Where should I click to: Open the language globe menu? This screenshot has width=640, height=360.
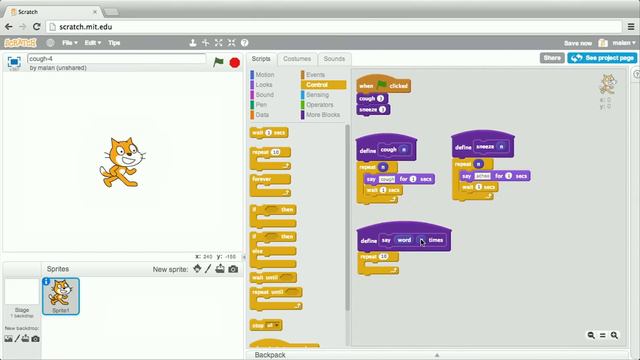(50, 42)
